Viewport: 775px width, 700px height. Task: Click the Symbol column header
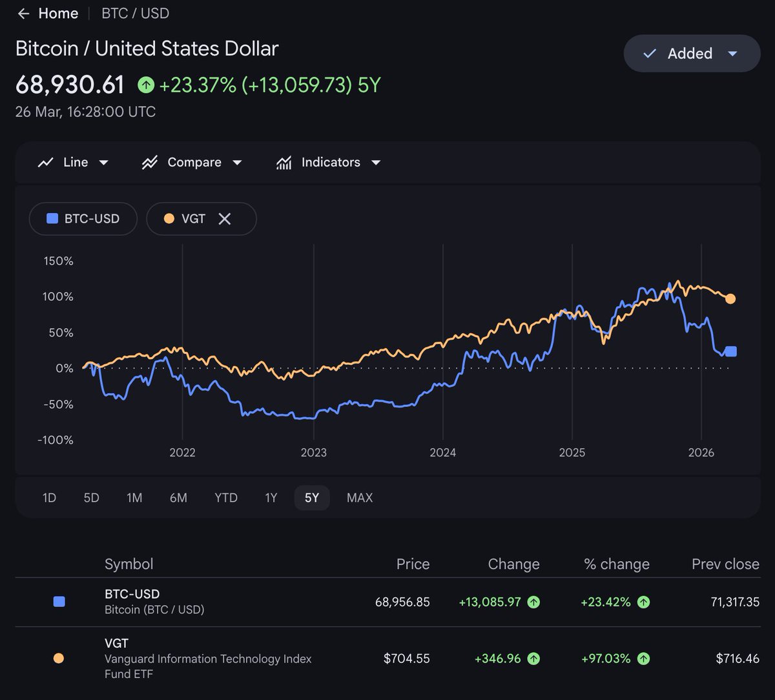[129, 564]
